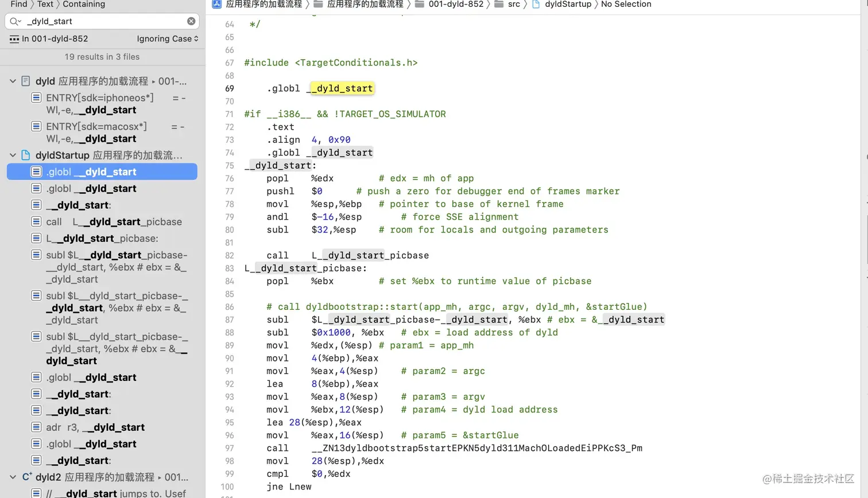
Task: Clear the search field with the x button
Action: tap(191, 21)
